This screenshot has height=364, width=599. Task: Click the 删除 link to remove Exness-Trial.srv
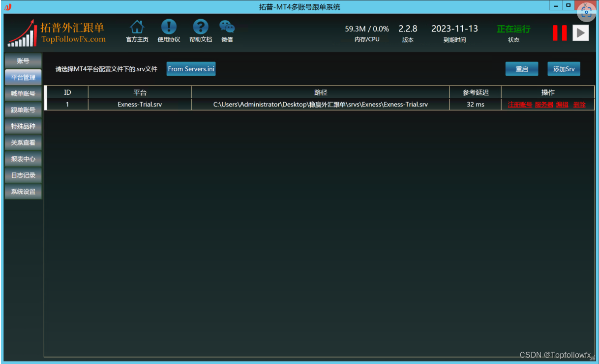(580, 104)
